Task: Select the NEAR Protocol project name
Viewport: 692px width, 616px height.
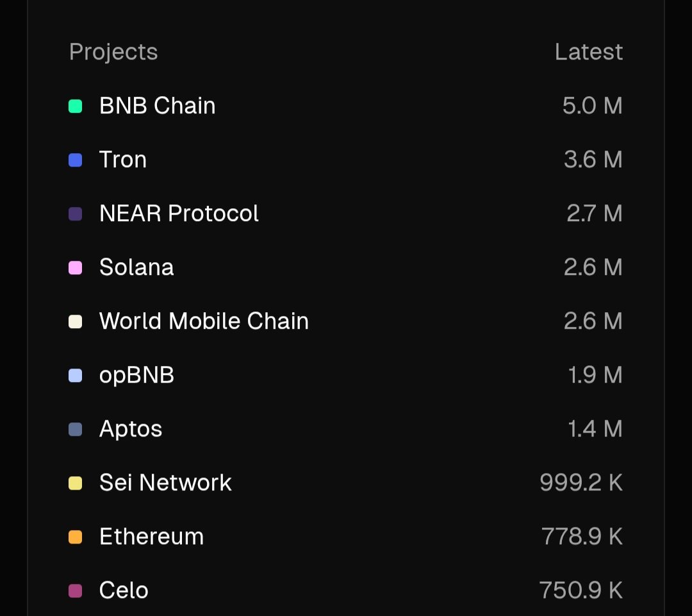Action: click(x=179, y=213)
